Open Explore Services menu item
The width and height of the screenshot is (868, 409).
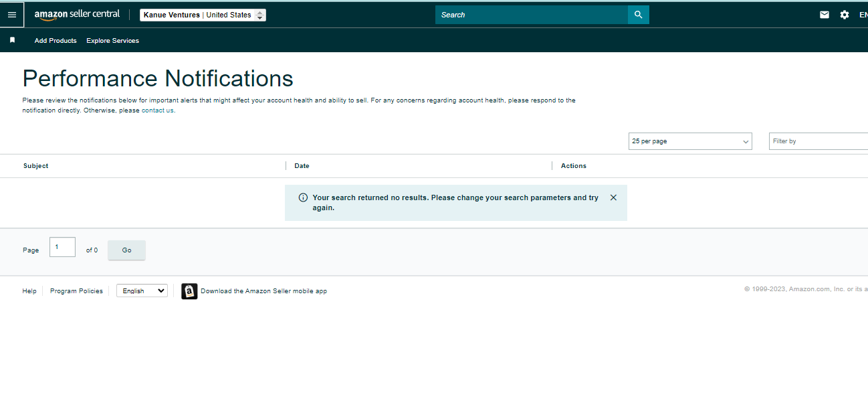[x=112, y=41]
